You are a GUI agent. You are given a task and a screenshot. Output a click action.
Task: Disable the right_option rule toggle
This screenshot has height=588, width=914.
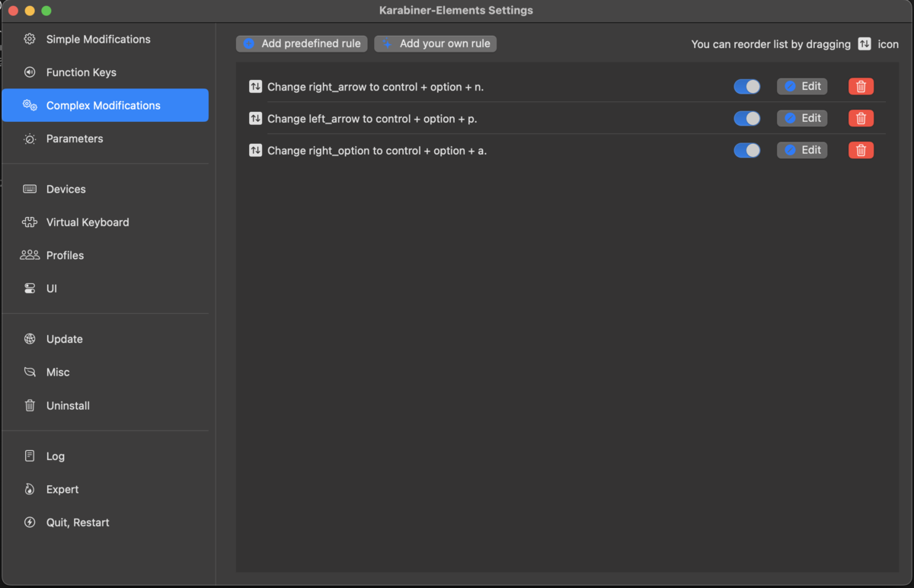coord(746,151)
